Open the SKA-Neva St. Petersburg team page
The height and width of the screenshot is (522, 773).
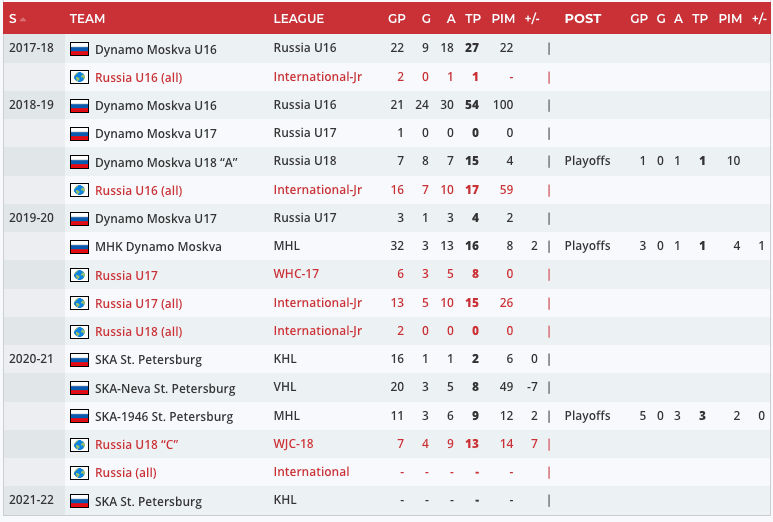165,388
